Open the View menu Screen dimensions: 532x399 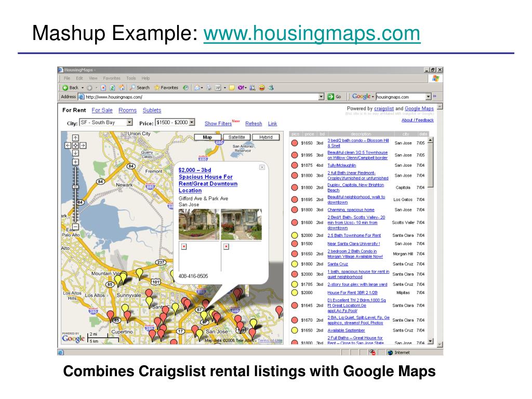93,78
